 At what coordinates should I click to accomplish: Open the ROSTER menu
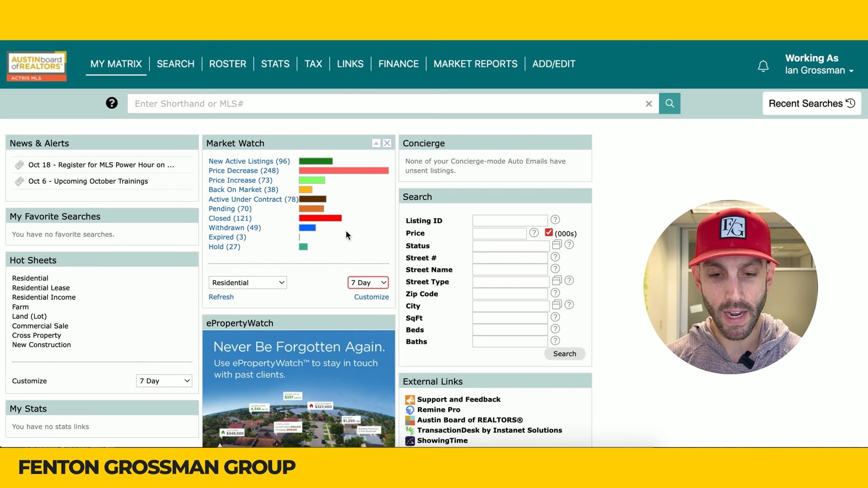(x=227, y=64)
